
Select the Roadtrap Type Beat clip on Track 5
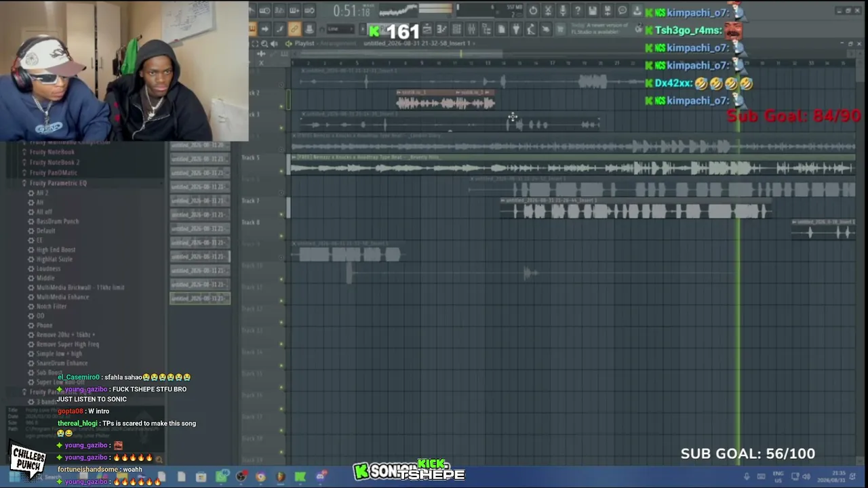pyautogui.click(x=573, y=165)
